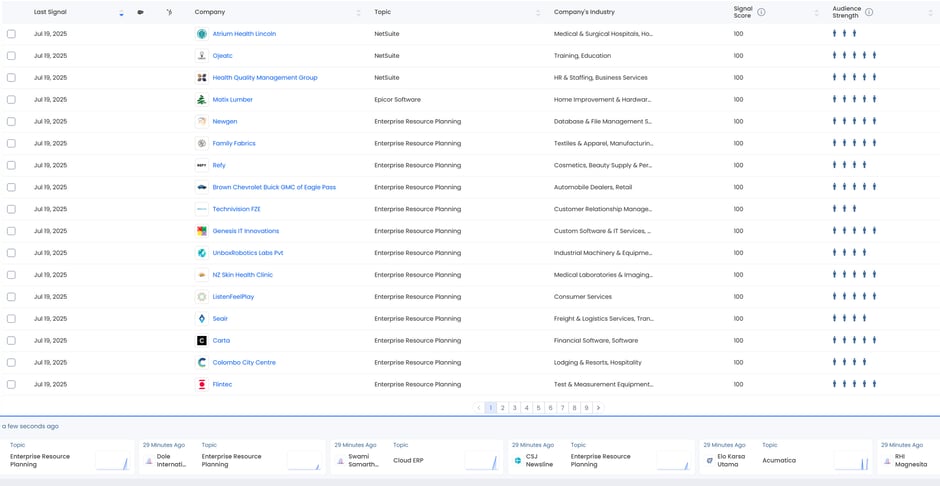Click the CSJ Newsline logo in ticker

518,460
